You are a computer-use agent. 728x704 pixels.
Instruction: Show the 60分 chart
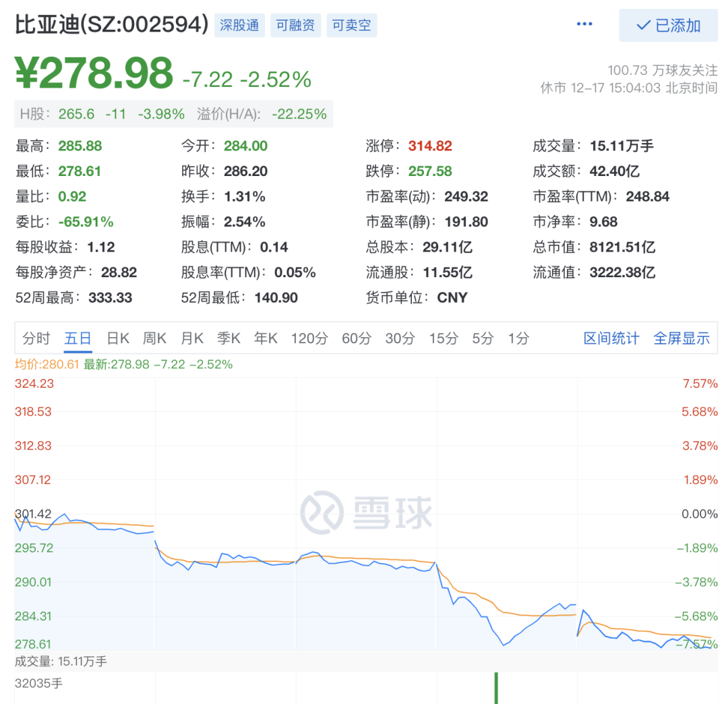pos(357,338)
